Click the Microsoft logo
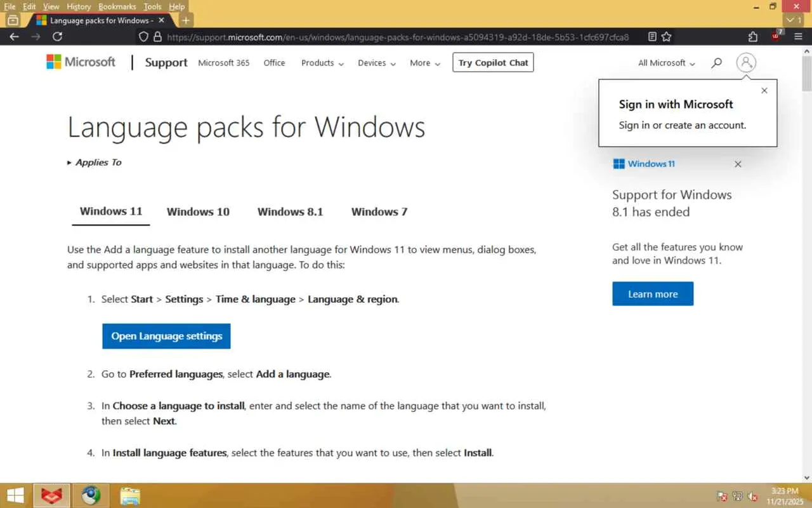This screenshot has width=812, height=508. (x=81, y=62)
